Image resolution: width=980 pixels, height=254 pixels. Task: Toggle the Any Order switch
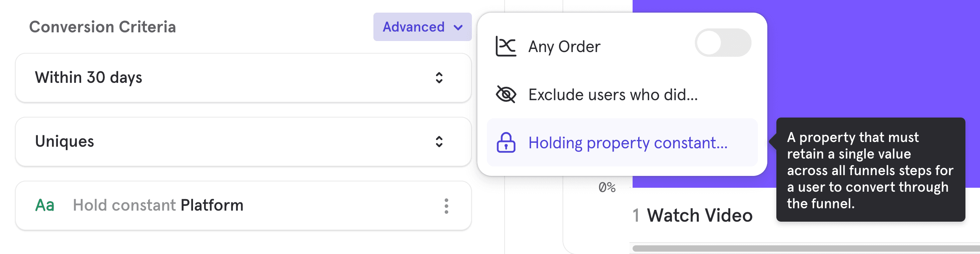723,43
